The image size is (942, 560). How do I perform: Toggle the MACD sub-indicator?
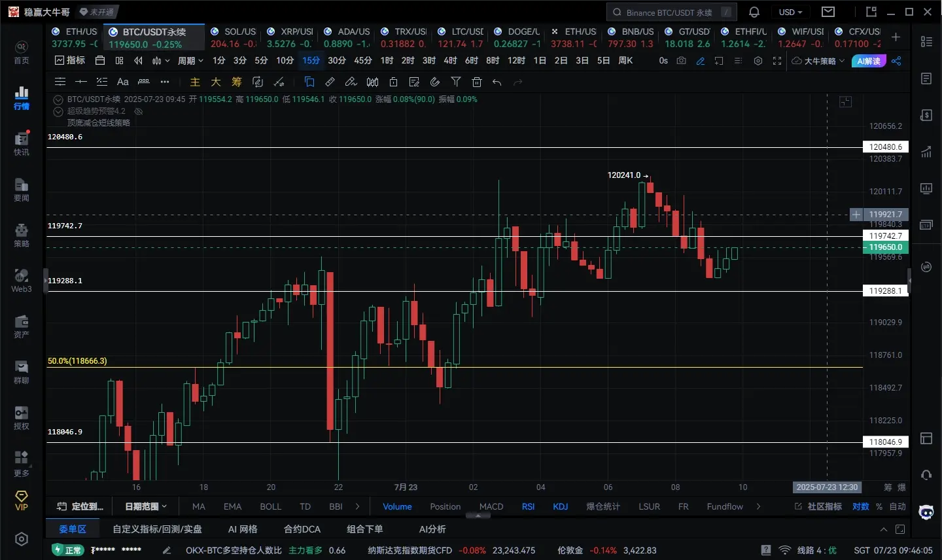pyautogui.click(x=491, y=506)
